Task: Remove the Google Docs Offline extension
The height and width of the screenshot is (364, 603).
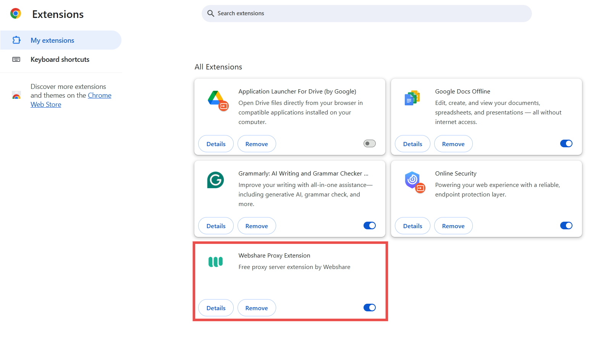Action: click(x=453, y=144)
